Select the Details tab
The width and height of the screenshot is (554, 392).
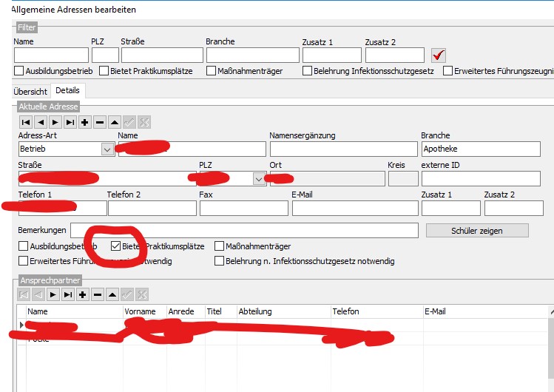pyautogui.click(x=67, y=90)
